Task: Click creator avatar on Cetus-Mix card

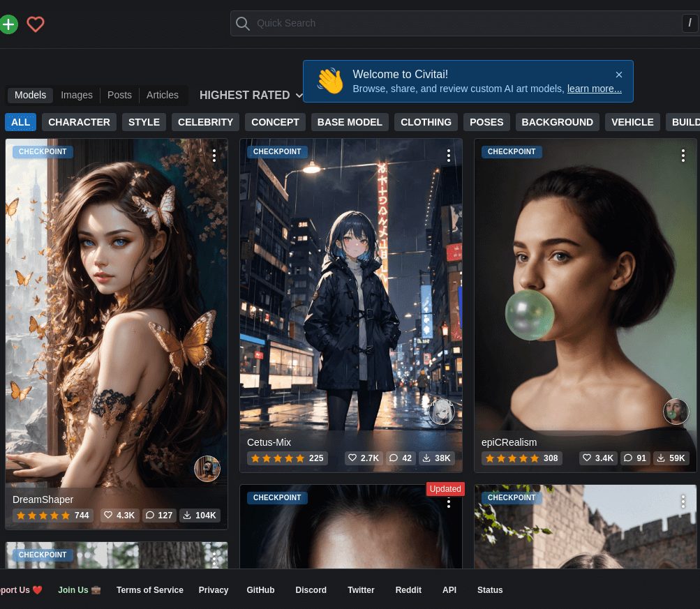Action: 441,412
